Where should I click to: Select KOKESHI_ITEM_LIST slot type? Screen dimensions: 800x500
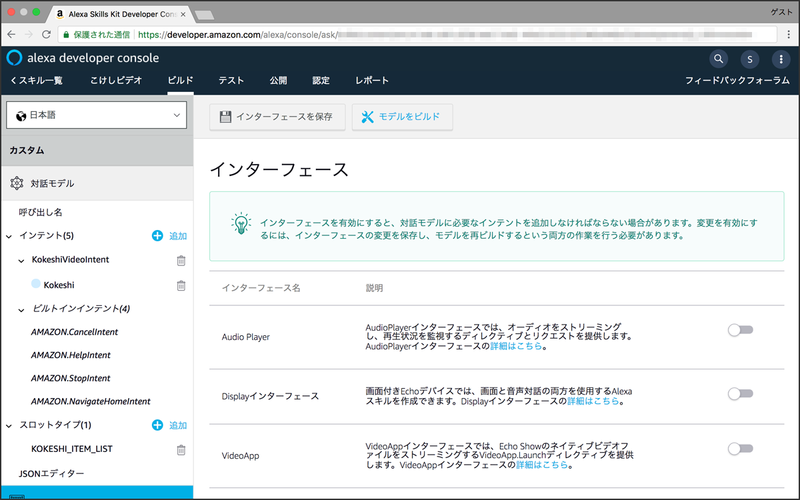[72, 449]
